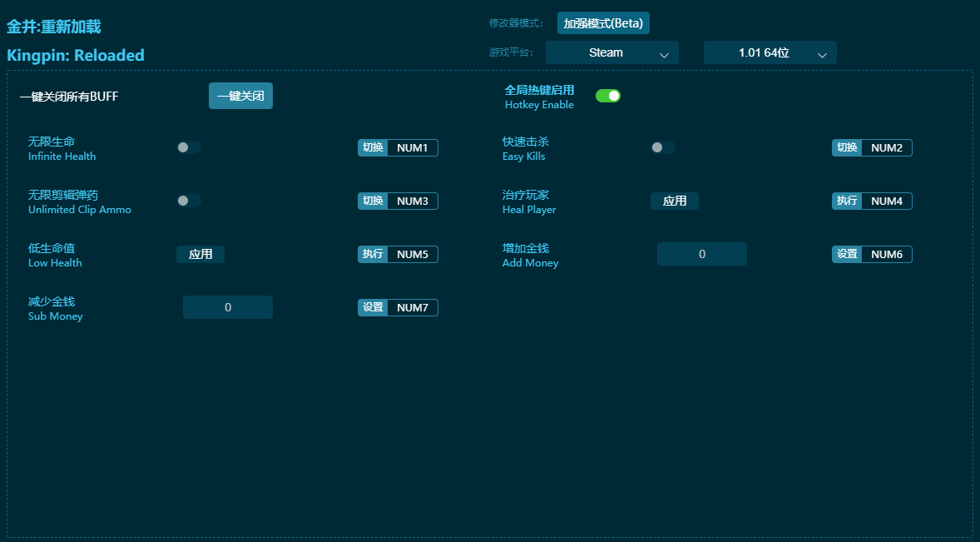Click the Infinite Health label text

coord(62,157)
